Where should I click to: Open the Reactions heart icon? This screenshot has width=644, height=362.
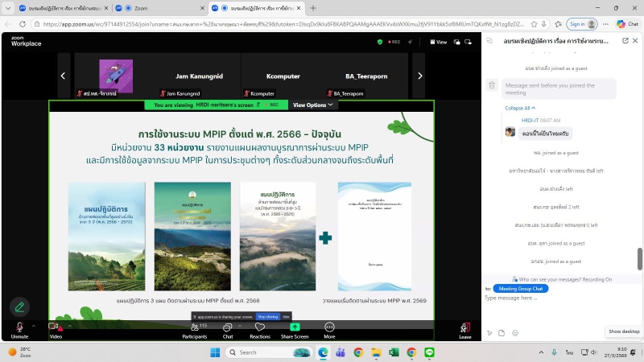tap(260, 327)
